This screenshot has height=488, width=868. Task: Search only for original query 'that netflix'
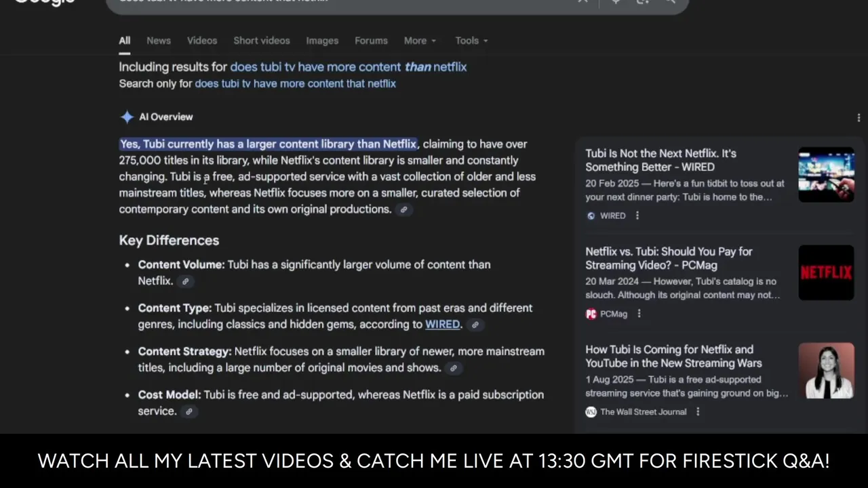click(x=295, y=83)
